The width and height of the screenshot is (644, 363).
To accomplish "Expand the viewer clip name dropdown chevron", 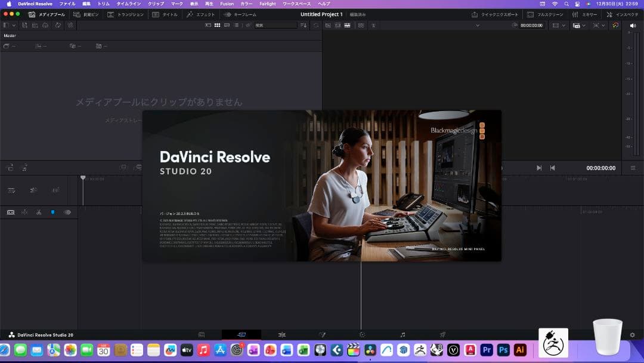I will (x=478, y=26).
